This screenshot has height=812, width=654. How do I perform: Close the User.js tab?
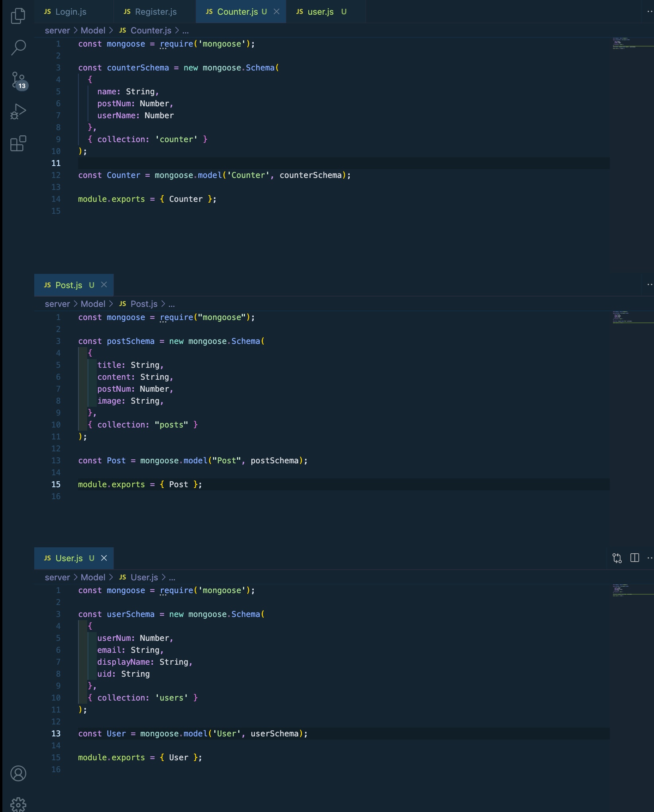[x=104, y=558]
